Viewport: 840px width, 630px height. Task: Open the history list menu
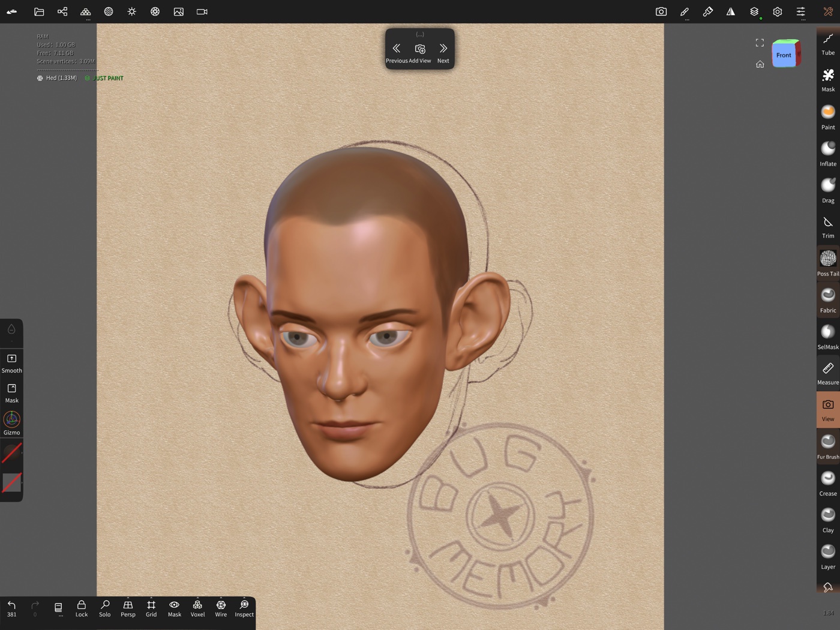pyautogui.click(x=58, y=608)
